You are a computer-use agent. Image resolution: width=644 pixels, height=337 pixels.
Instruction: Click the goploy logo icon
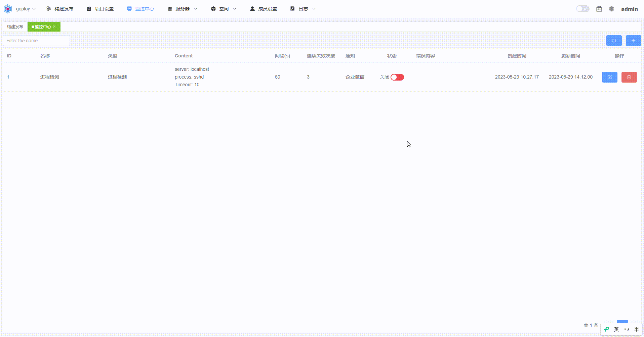point(8,9)
